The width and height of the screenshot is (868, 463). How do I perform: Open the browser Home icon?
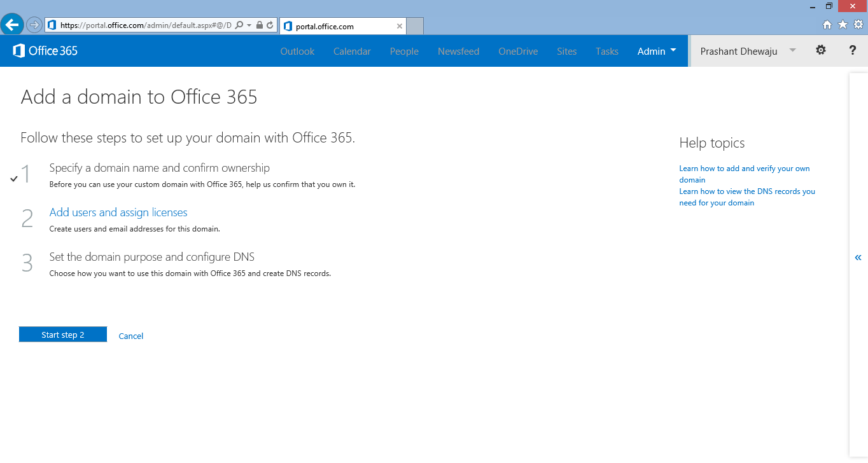pos(827,25)
